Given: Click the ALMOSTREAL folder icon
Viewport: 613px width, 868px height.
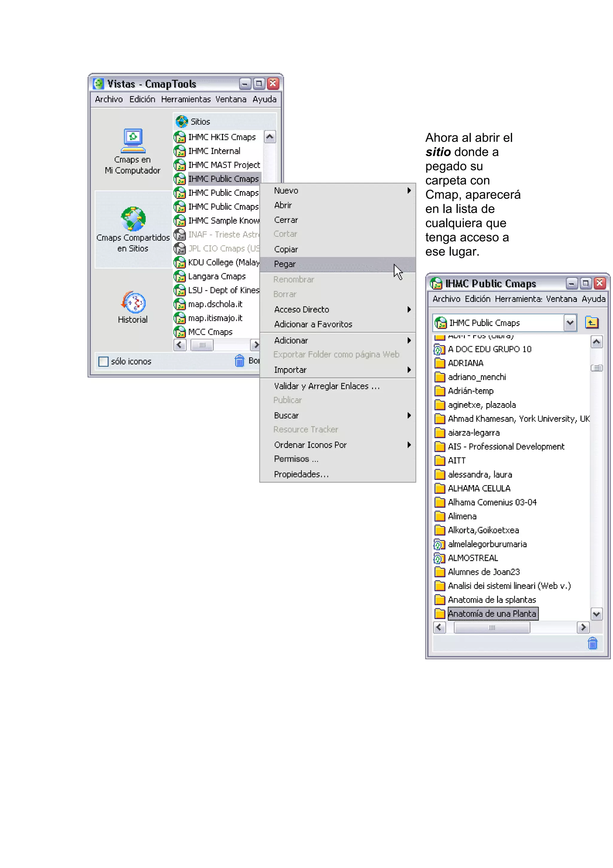Looking at the screenshot, I should [x=439, y=558].
